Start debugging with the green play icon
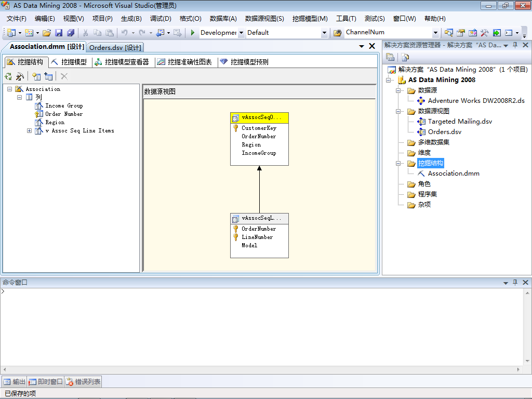 click(x=192, y=33)
